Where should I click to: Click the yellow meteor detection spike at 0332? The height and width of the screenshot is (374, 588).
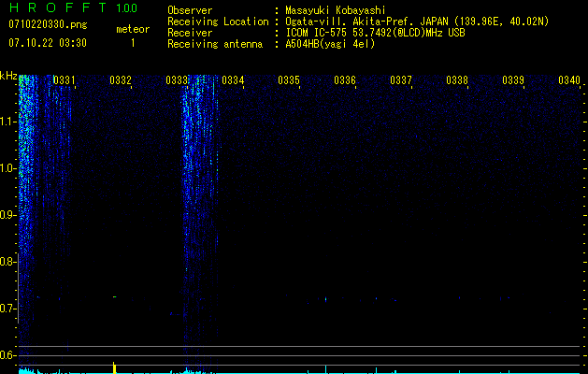tap(114, 367)
